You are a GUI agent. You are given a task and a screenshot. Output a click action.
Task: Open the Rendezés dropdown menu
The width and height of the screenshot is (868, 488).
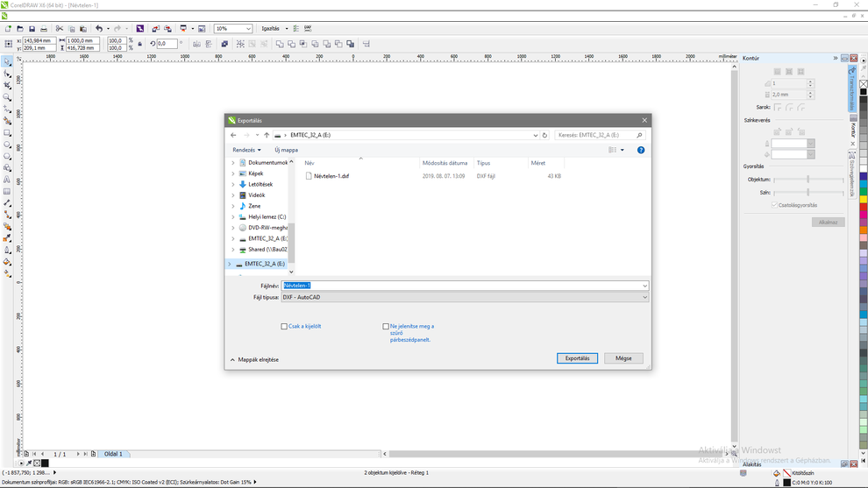pyautogui.click(x=246, y=150)
